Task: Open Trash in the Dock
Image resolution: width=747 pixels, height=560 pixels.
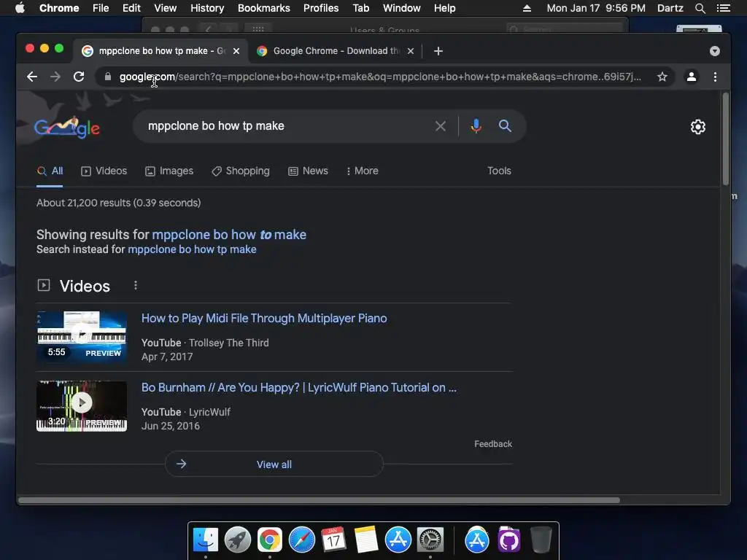Action: 541,540
